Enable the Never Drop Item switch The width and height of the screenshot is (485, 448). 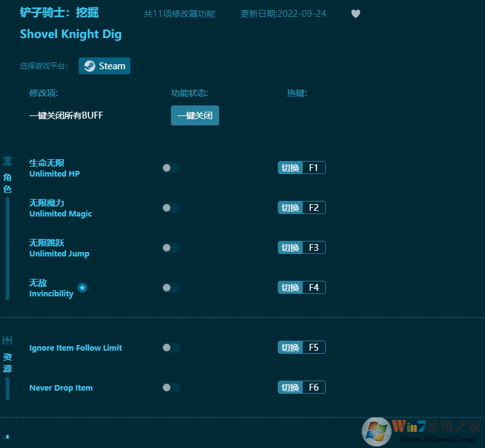click(x=171, y=387)
